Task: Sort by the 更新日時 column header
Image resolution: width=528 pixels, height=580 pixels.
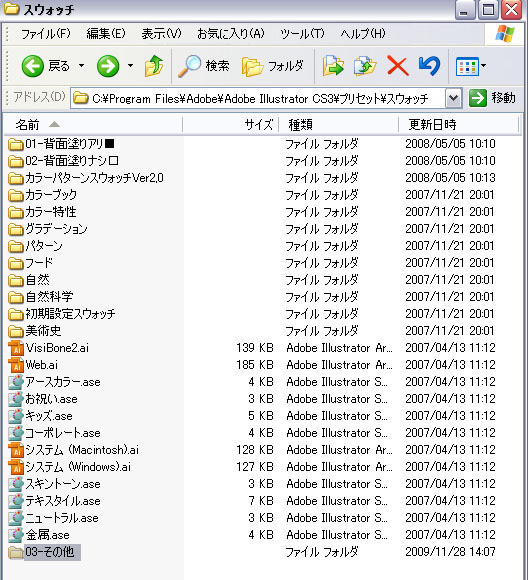Action: [x=459, y=125]
